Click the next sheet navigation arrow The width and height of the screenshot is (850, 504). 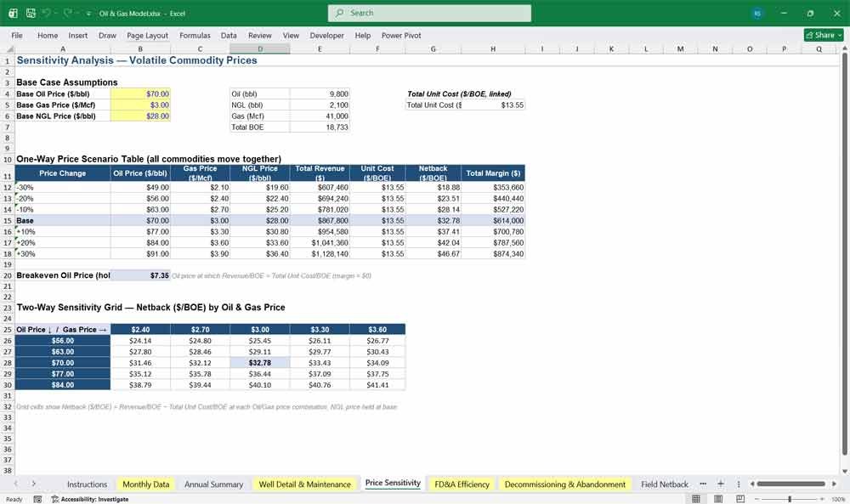click(34, 484)
